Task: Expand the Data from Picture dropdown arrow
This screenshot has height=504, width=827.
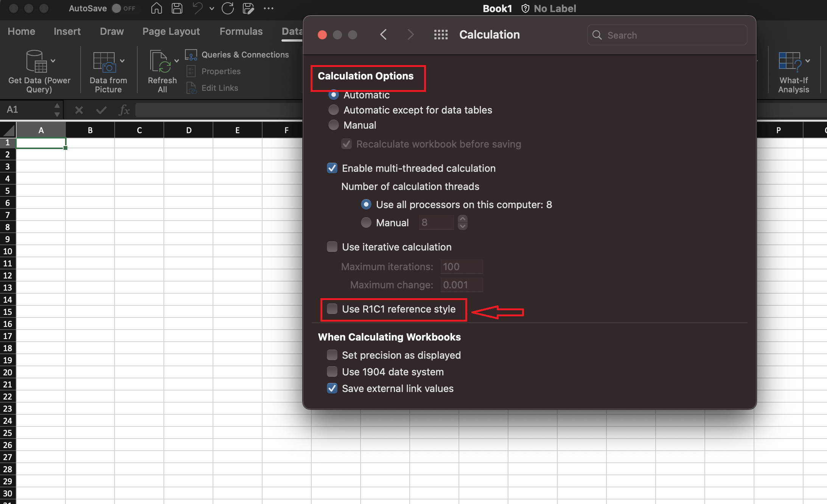Action: pyautogui.click(x=122, y=61)
